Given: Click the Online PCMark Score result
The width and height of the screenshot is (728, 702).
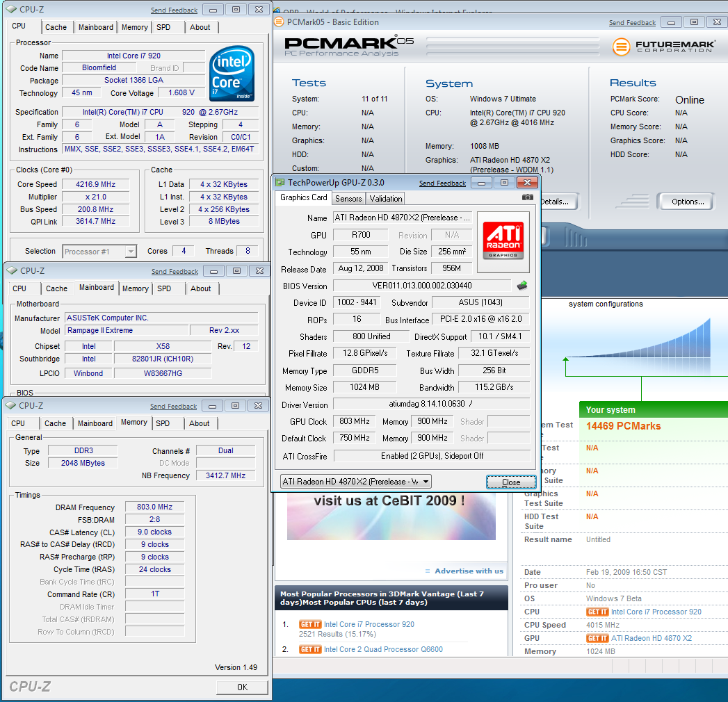Looking at the screenshot, I should click(690, 100).
